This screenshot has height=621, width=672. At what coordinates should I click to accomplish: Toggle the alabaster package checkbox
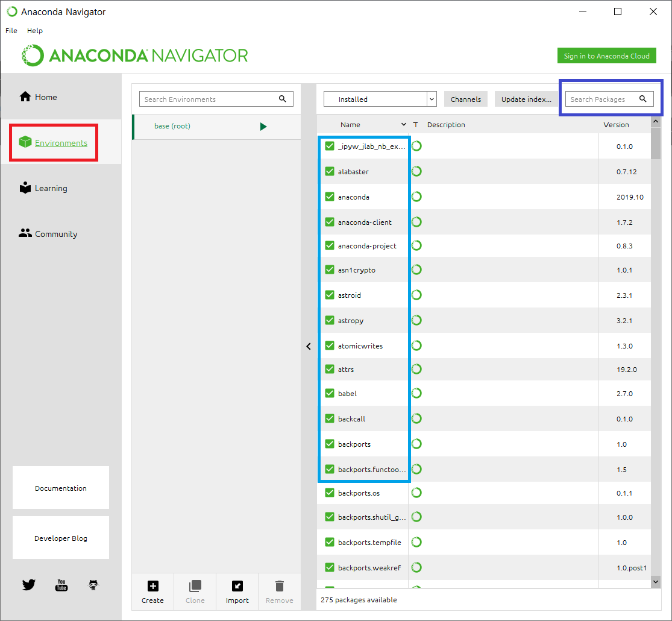tap(330, 172)
